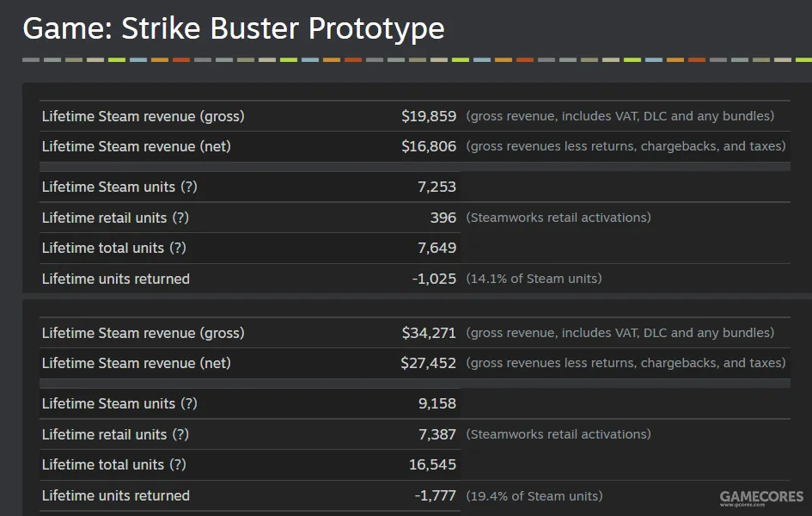Open the (?) tooltip beside Steam units showing 9,158

coord(188,403)
